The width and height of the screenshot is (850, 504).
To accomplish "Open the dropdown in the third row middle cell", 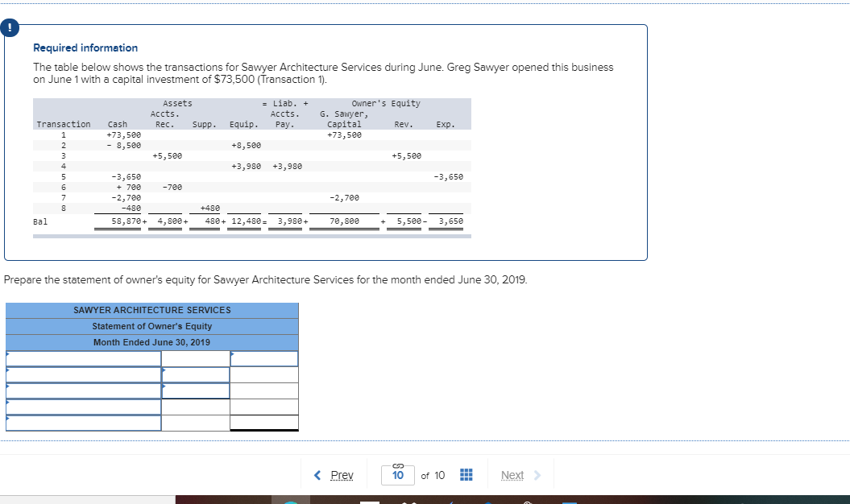I will (x=195, y=390).
